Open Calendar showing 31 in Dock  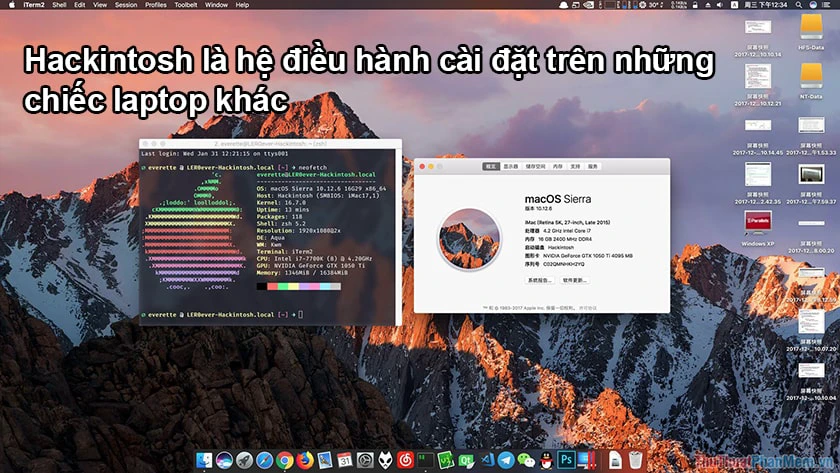pos(345,460)
